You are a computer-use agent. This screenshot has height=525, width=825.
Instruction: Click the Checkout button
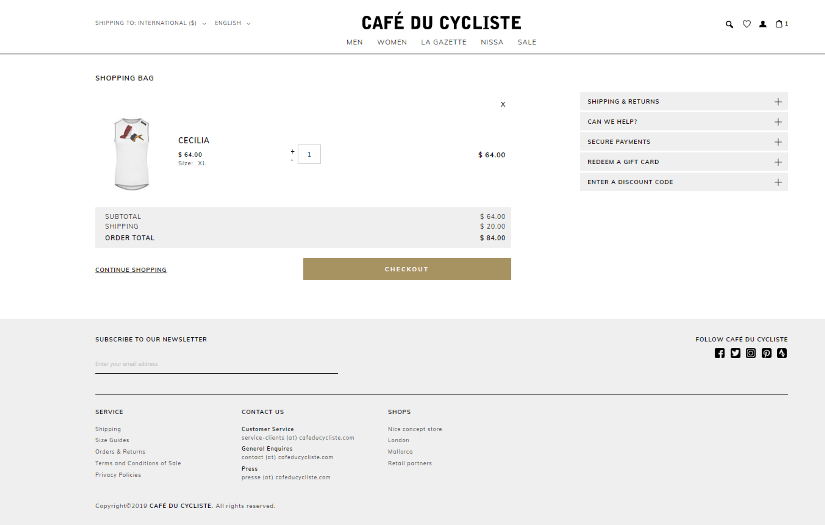pos(407,269)
